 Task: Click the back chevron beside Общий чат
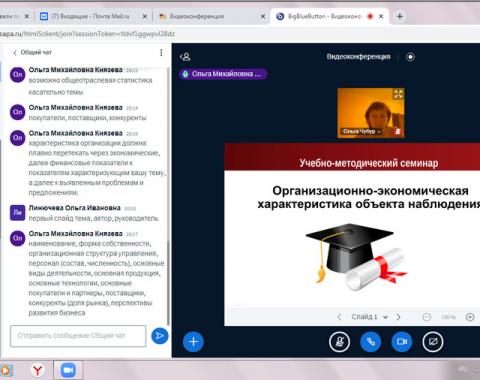coord(15,53)
